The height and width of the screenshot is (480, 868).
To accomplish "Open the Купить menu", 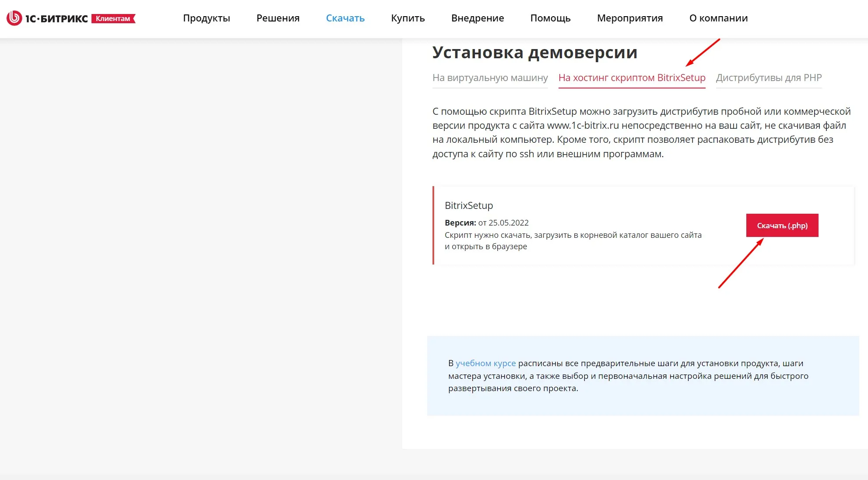I will 408,18.
